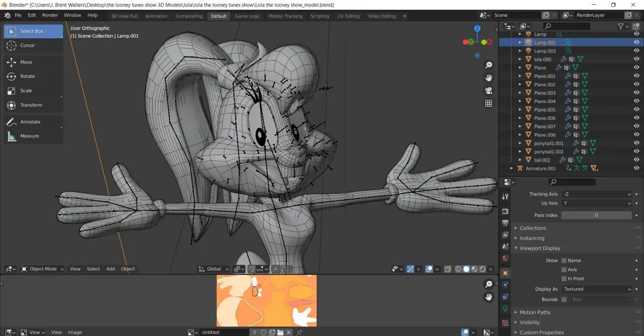This screenshot has width=644, height=336.
Task: Open the World properties tab (red globe)
Action: pyautogui.click(x=505, y=258)
